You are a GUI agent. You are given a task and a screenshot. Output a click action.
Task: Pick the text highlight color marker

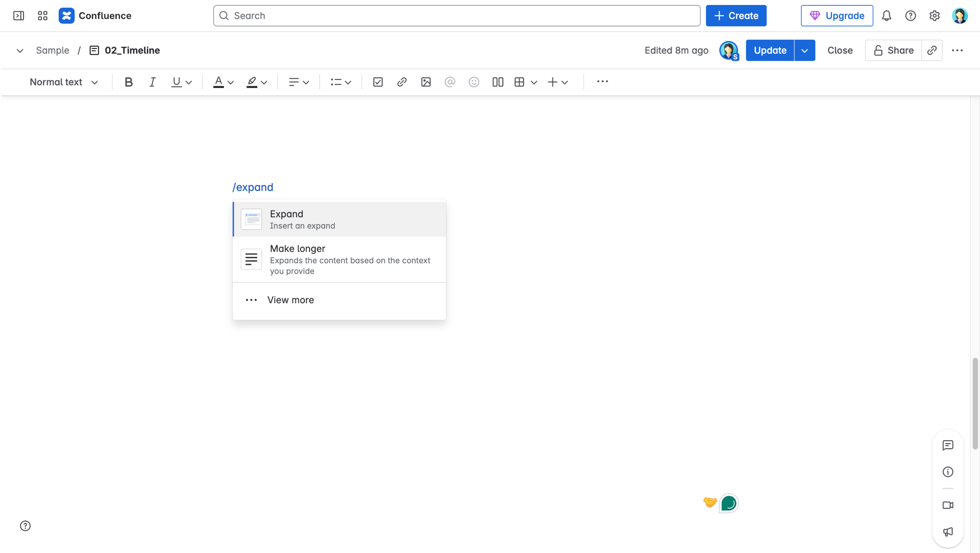tap(252, 82)
